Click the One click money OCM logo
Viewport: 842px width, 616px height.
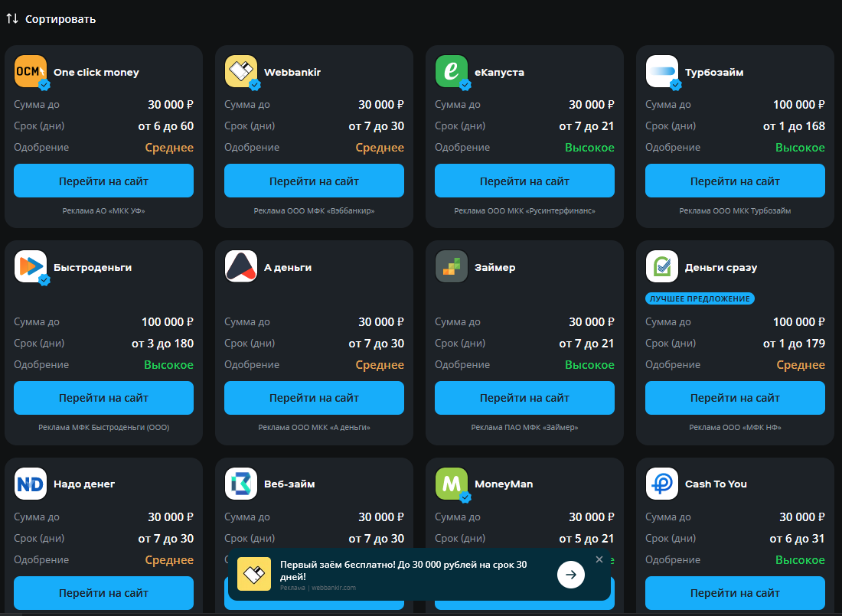30,71
